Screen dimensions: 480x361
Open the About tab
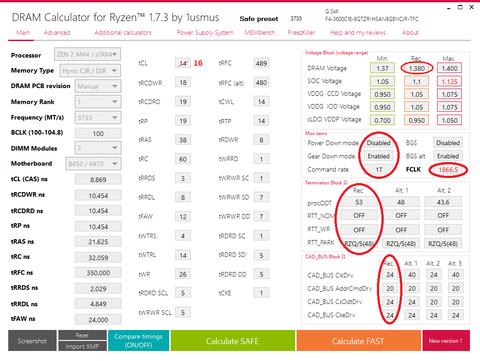point(410,33)
